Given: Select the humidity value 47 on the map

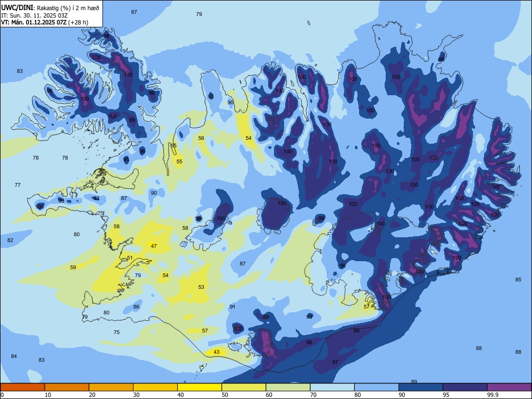Looking at the screenshot, I should pyautogui.click(x=154, y=246).
